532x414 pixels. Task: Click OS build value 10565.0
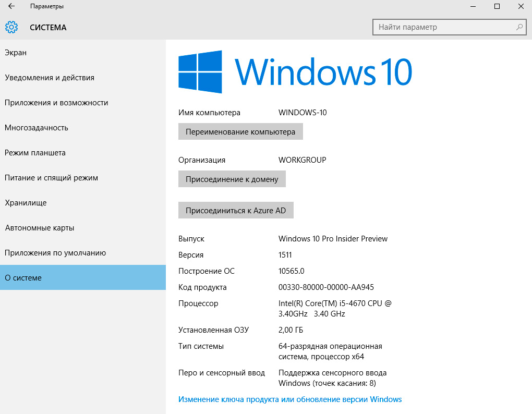tap(292, 271)
